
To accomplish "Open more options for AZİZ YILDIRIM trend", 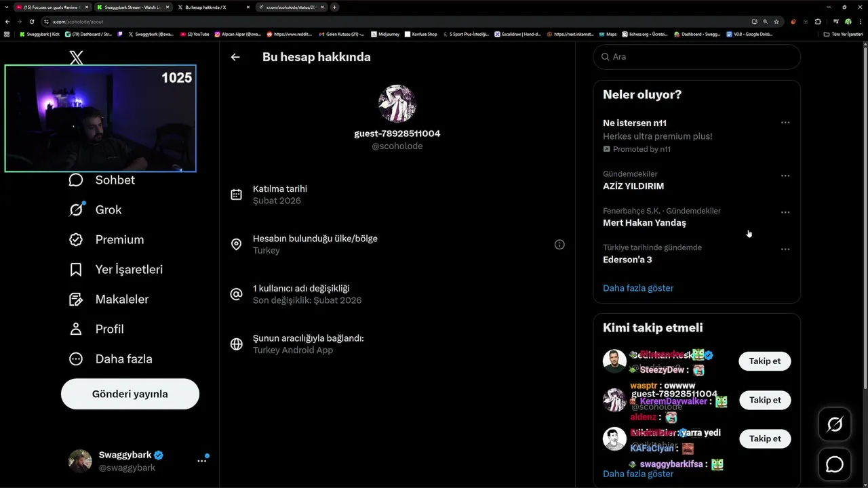I will pyautogui.click(x=785, y=176).
